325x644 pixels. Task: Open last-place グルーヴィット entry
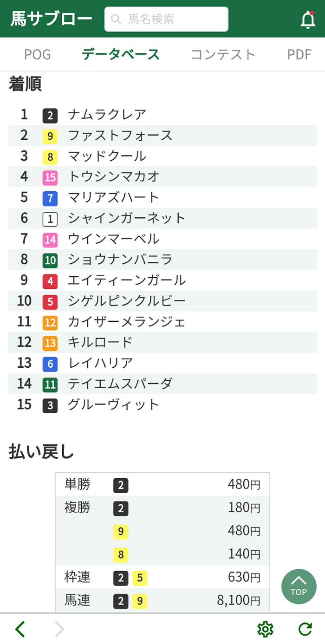click(x=114, y=404)
